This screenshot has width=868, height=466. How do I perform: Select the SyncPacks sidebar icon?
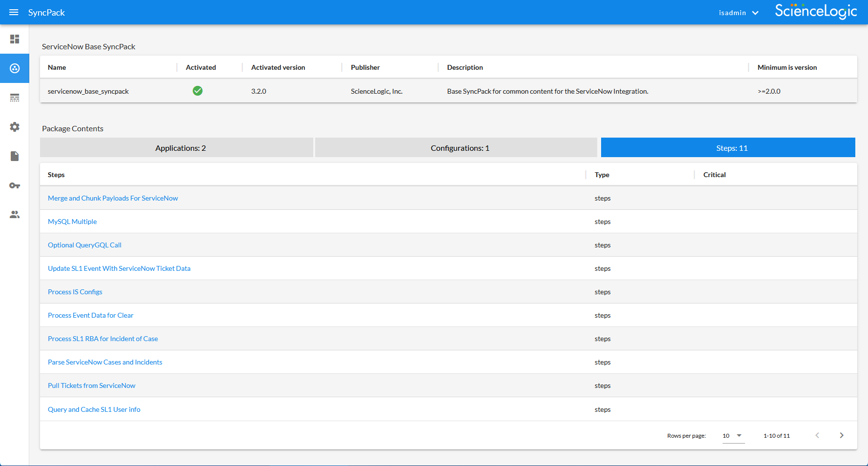tap(15, 68)
